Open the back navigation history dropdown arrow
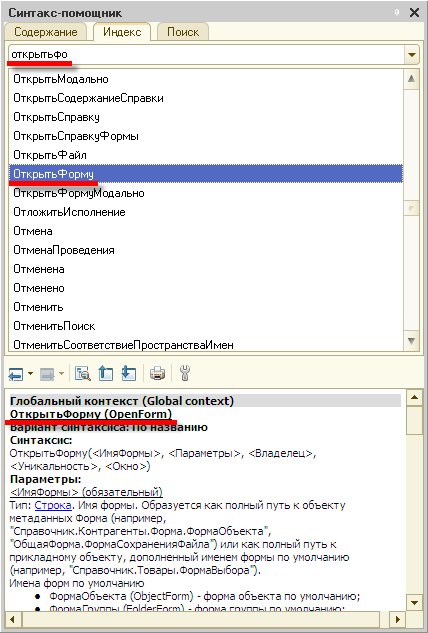The width and height of the screenshot is (428, 633). coord(30,374)
